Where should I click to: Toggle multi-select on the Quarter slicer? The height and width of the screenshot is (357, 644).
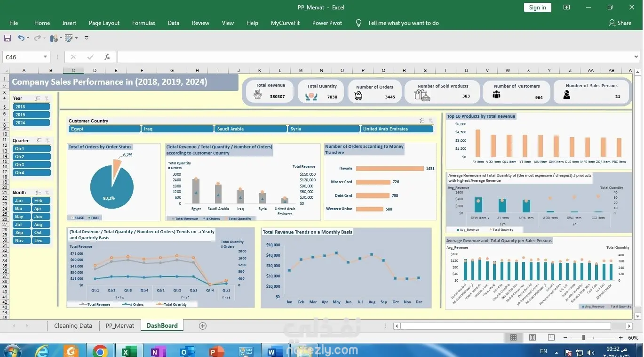(x=39, y=140)
